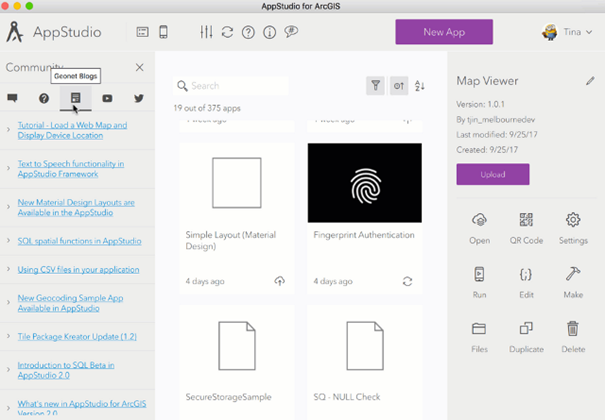This screenshot has width=605, height=420.
Task: Open the Edit code icon
Action: (x=526, y=274)
